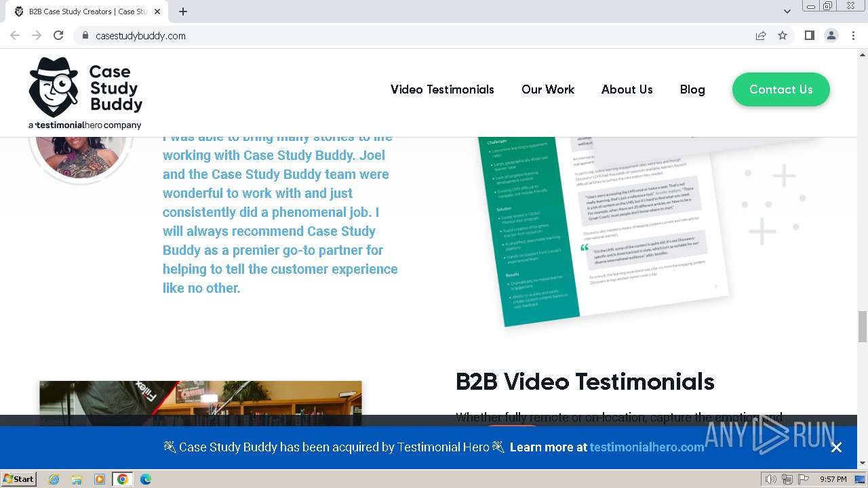Click the video testimonial thumbnail image
This screenshot has width=868, height=488.
(x=201, y=403)
